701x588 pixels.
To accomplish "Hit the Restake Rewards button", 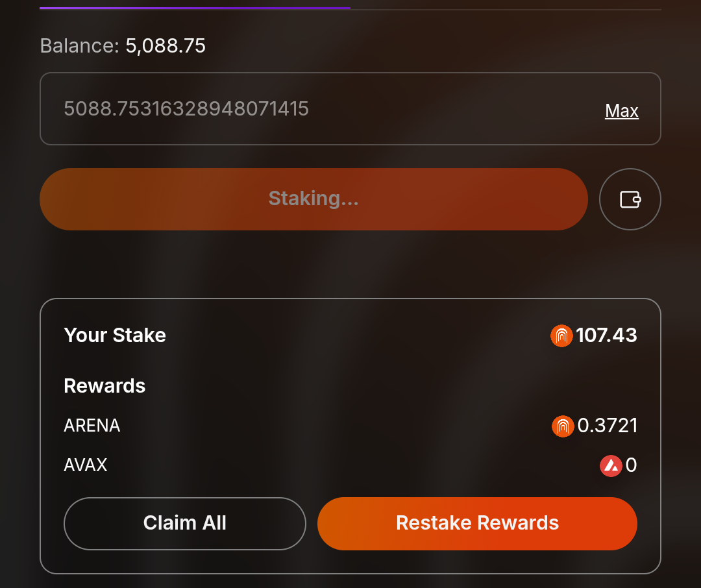I will 477,523.
